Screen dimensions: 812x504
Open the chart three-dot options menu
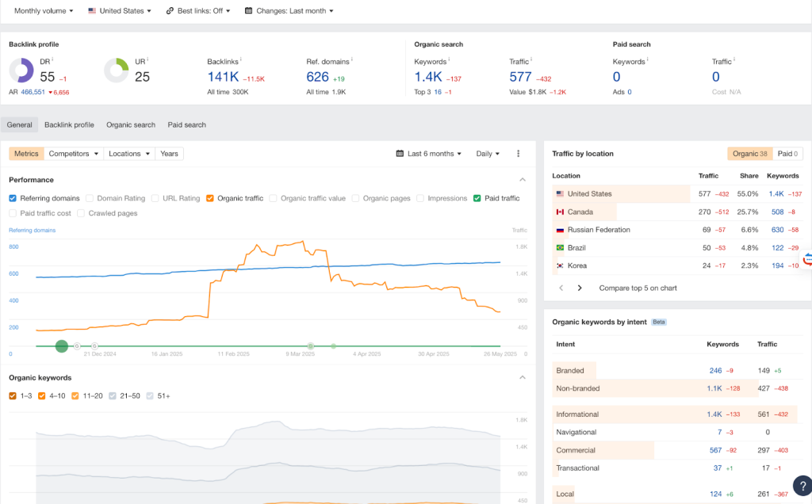[x=518, y=154]
